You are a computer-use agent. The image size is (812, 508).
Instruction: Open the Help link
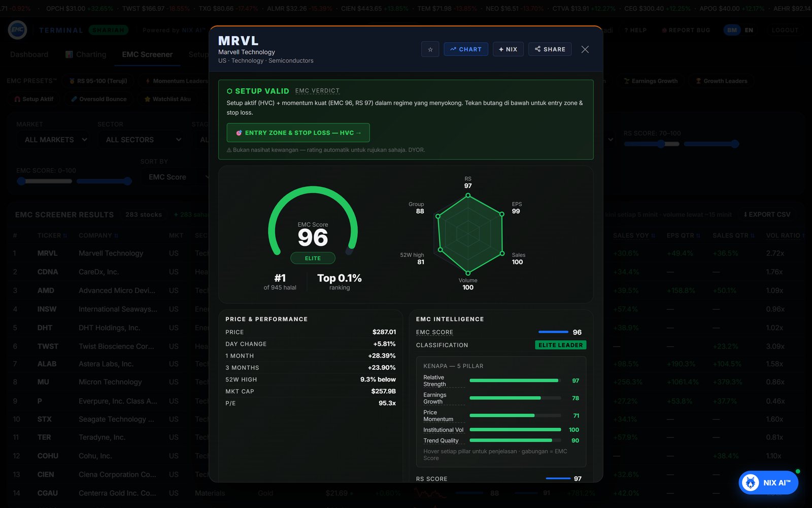[635, 30]
